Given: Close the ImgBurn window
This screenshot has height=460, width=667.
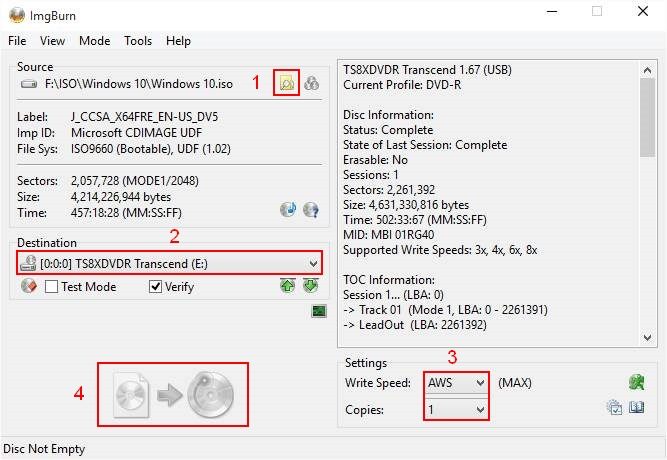Looking at the screenshot, I should [643, 11].
